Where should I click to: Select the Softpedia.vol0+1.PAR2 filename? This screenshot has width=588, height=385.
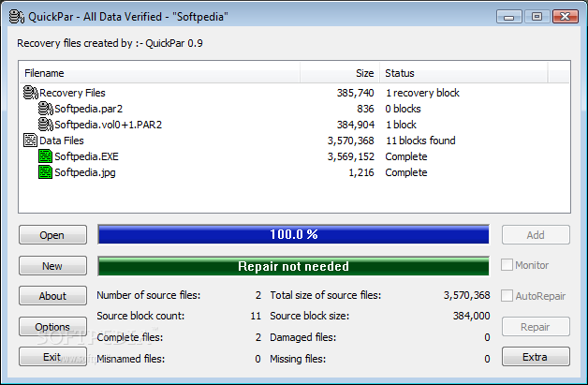tap(108, 125)
